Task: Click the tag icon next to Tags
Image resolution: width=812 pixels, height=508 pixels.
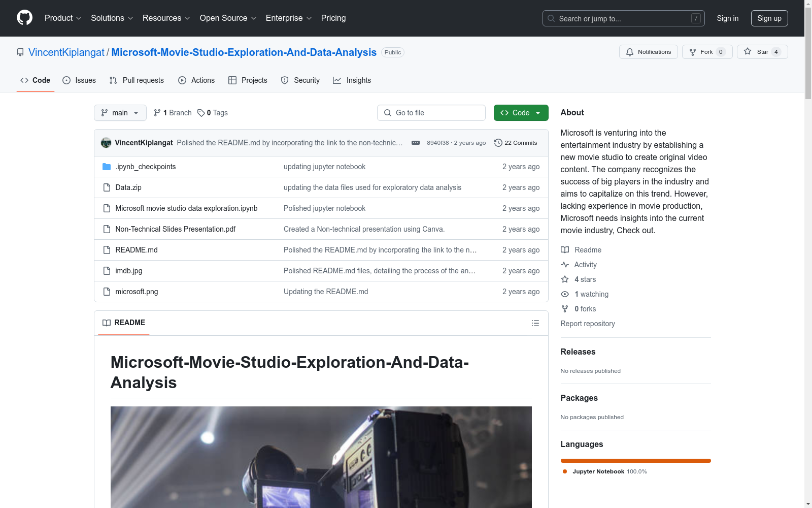Action: 201,113
